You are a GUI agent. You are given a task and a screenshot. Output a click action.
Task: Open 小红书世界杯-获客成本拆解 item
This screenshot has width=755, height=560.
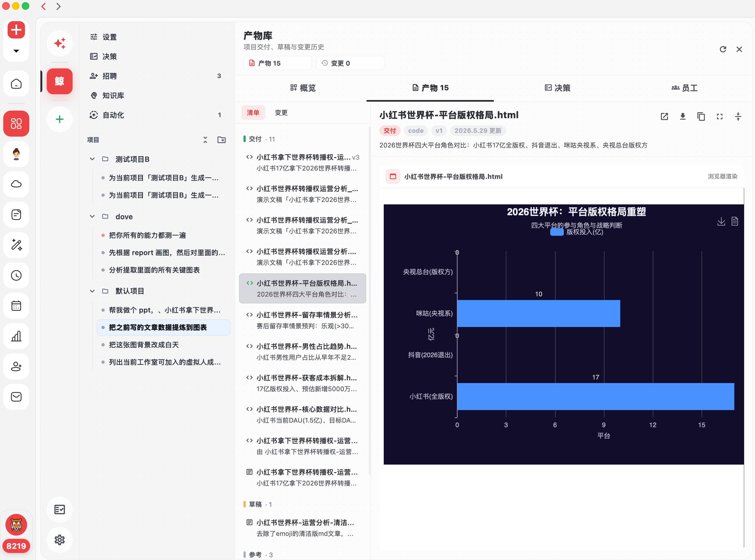(x=303, y=383)
